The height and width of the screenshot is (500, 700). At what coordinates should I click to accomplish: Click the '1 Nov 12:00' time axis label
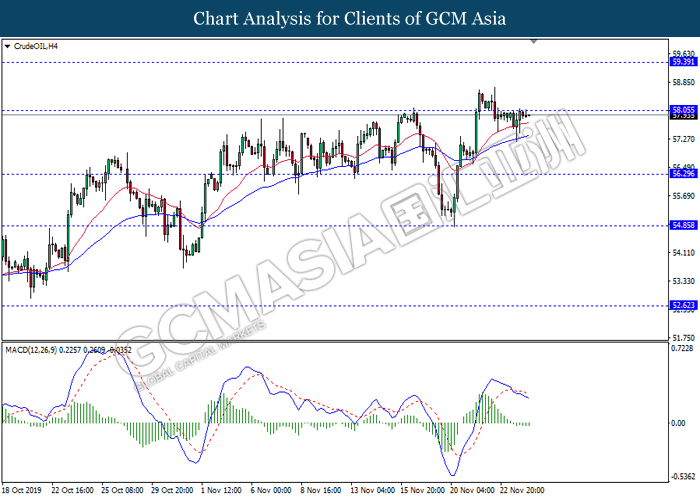[x=219, y=491]
